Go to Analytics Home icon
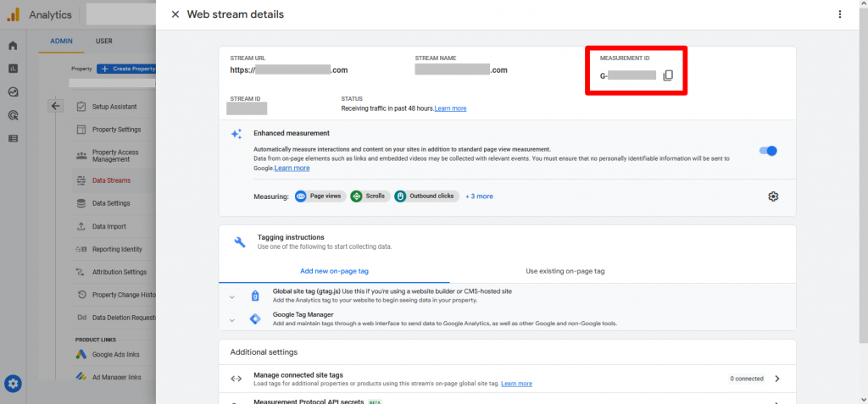The image size is (868, 404). point(13,46)
